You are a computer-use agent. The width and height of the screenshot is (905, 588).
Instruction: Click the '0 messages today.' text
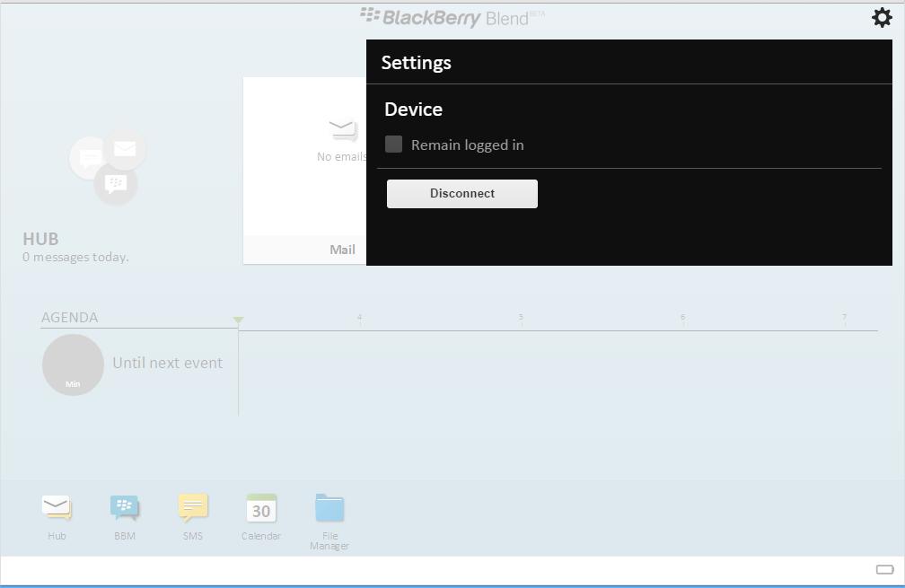(75, 258)
